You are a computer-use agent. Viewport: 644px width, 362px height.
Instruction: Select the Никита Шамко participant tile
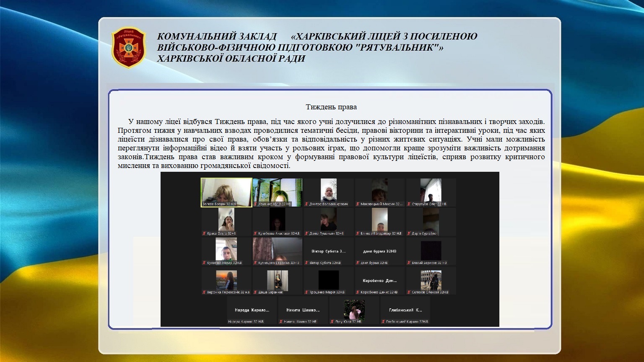[x=303, y=310]
